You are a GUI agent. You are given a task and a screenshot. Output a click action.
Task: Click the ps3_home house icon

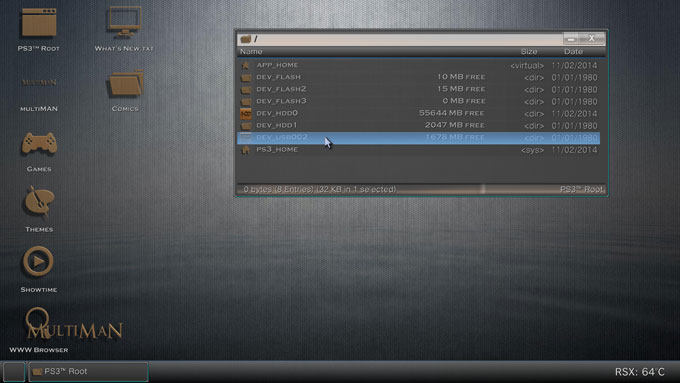coord(245,150)
